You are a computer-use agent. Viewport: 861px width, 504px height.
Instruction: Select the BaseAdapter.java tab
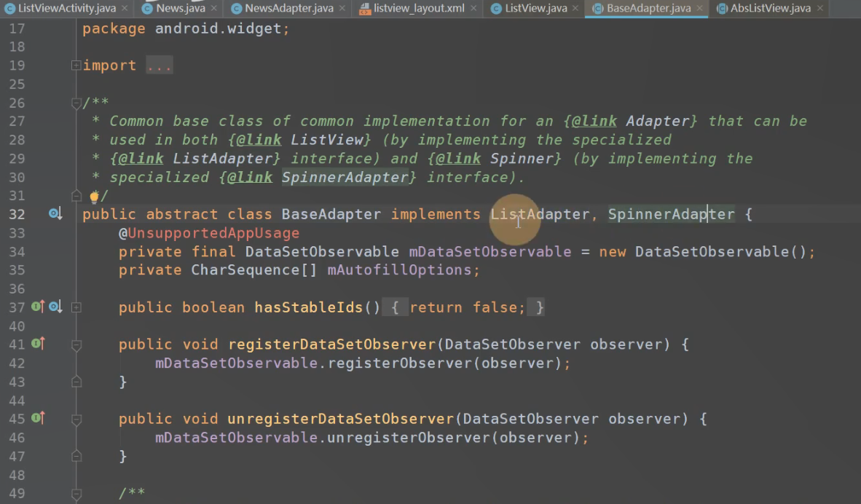648,8
